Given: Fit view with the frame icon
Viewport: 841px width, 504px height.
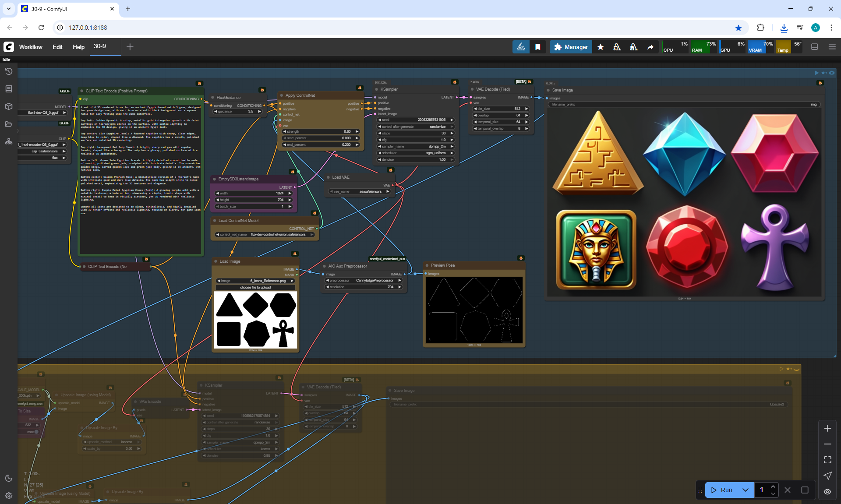Looking at the screenshot, I should [827, 460].
